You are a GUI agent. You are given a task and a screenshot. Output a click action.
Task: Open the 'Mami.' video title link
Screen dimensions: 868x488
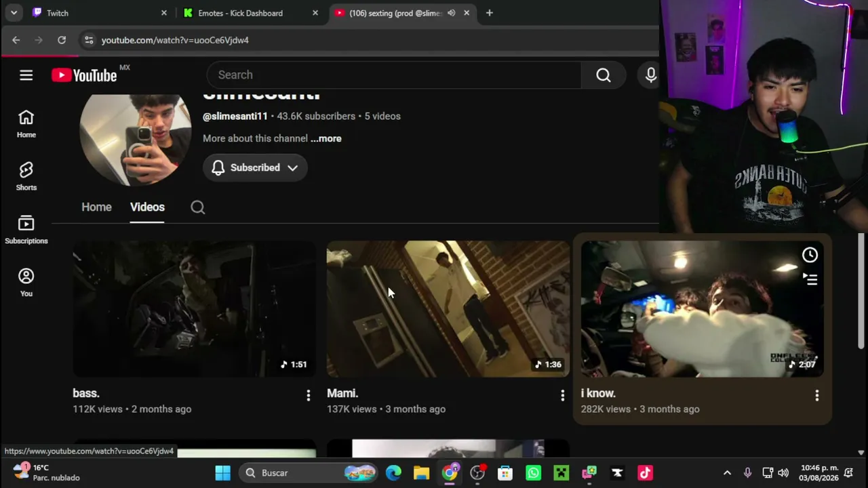pos(342,393)
